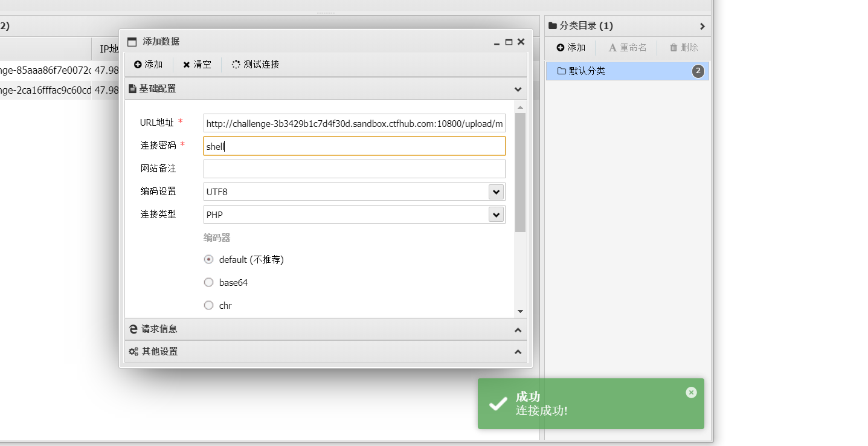The width and height of the screenshot is (868, 446).
Task: Select the 默认分类 folder item
Action: [x=628, y=71]
